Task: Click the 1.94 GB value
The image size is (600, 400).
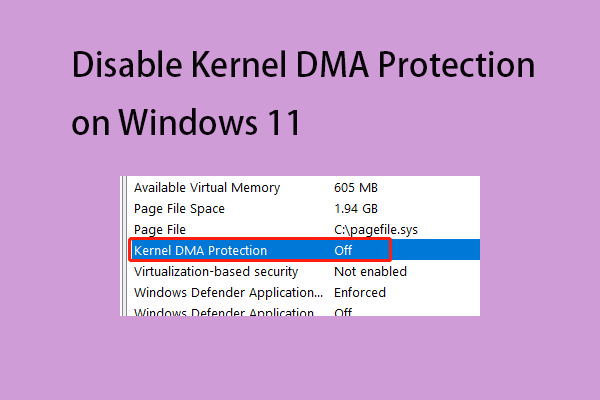Action: point(356,208)
